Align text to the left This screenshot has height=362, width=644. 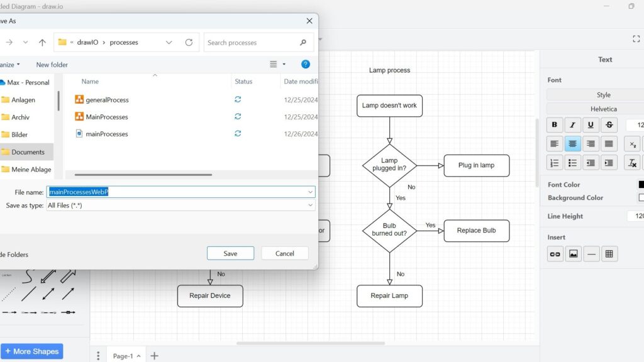[x=555, y=144]
